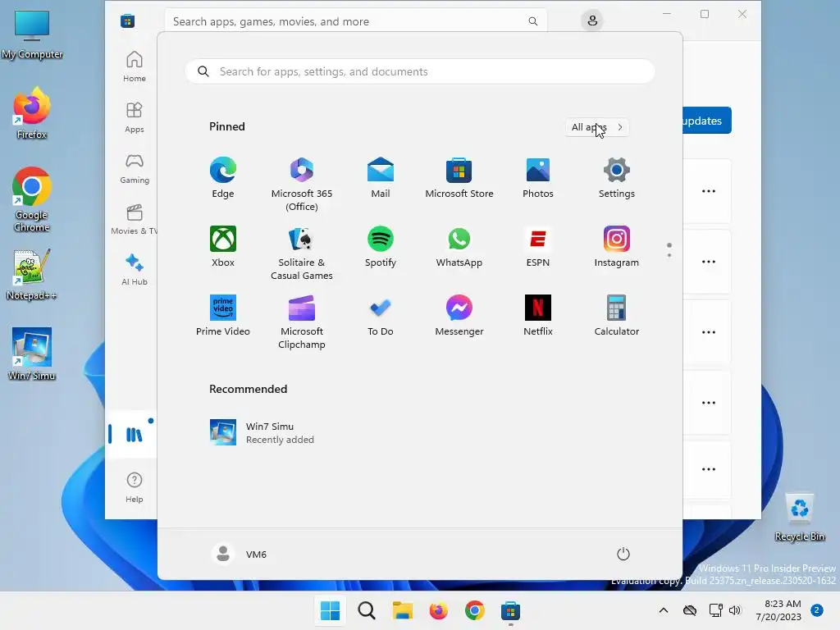Select the Recycle Bin on desktop
The width and height of the screenshot is (840, 630).
(800, 517)
